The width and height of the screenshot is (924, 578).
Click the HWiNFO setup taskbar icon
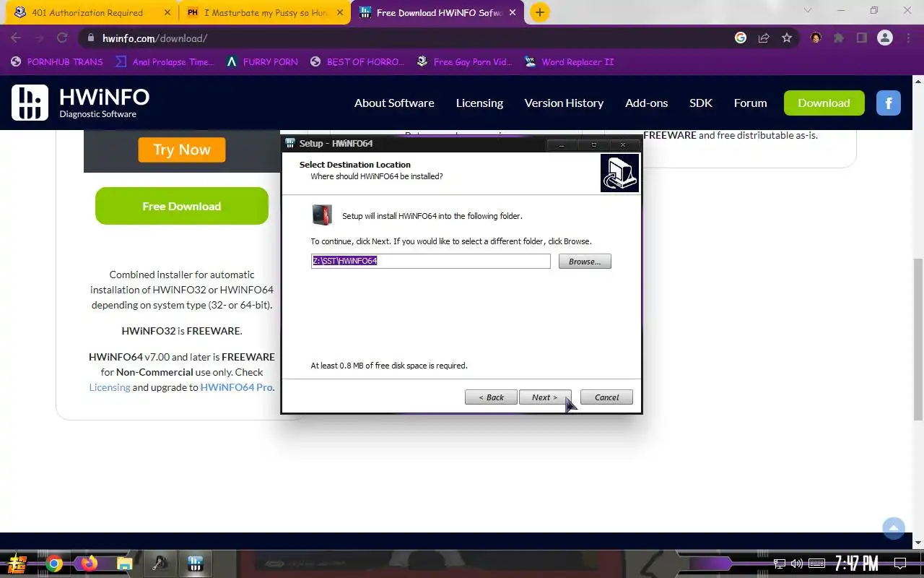[x=195, y=564]
